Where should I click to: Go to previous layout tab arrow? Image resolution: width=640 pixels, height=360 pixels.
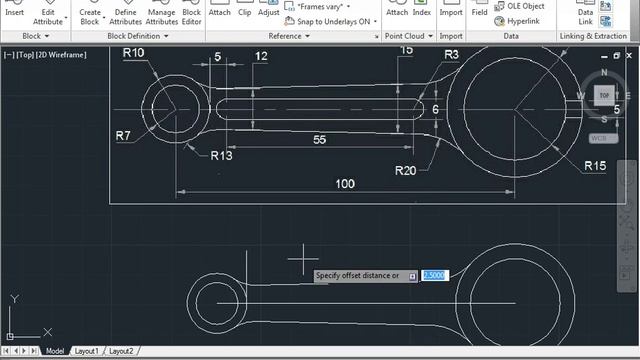tap(16, 351)
